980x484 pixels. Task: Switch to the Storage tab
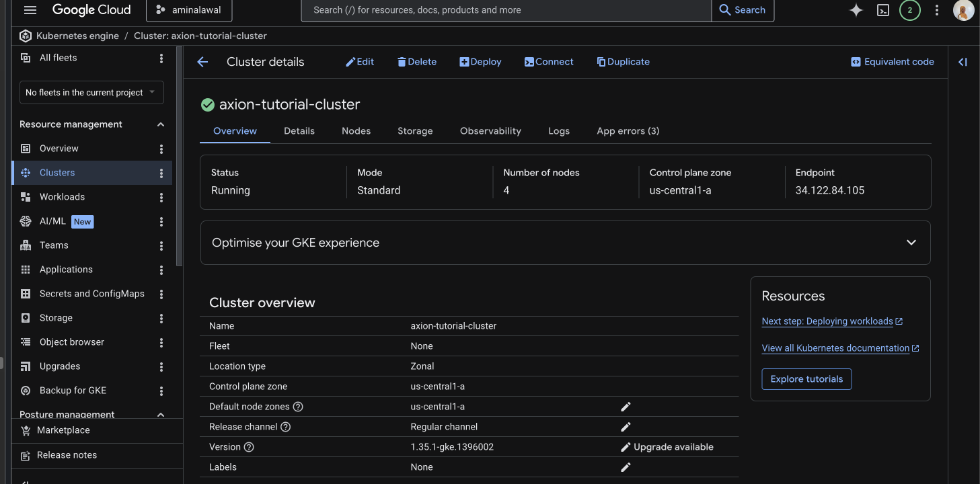(415, 131)
